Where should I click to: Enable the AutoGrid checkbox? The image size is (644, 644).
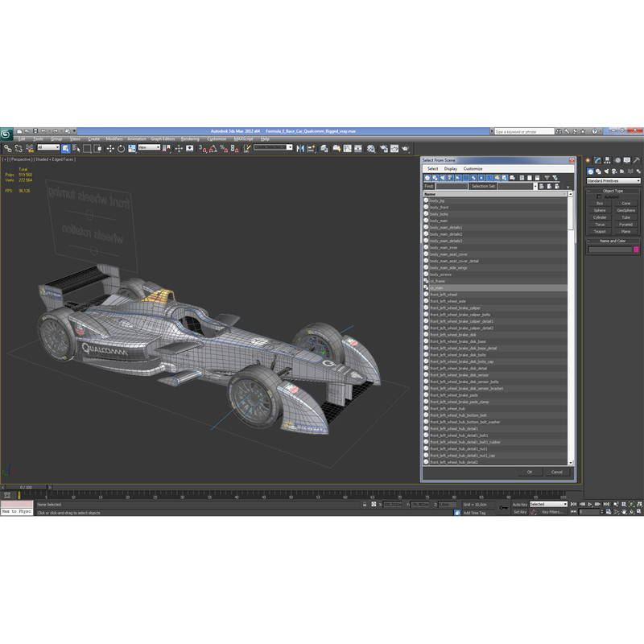pos(599,196)
